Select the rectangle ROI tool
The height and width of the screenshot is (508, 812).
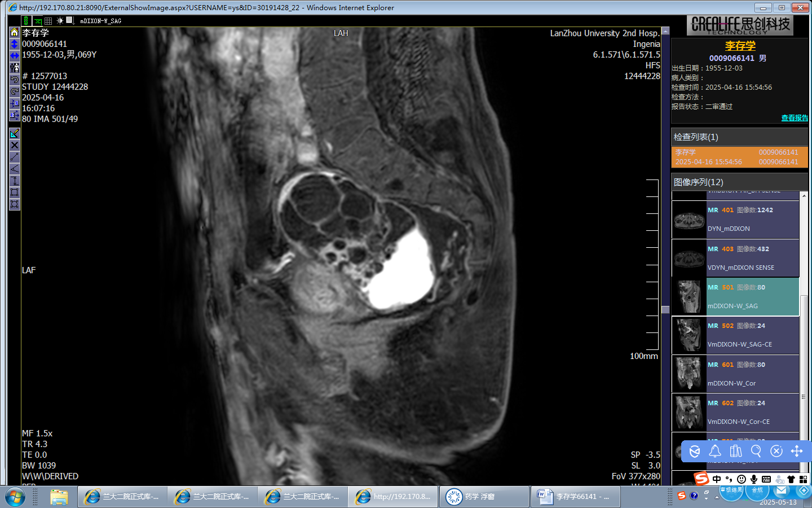(15, 192)
